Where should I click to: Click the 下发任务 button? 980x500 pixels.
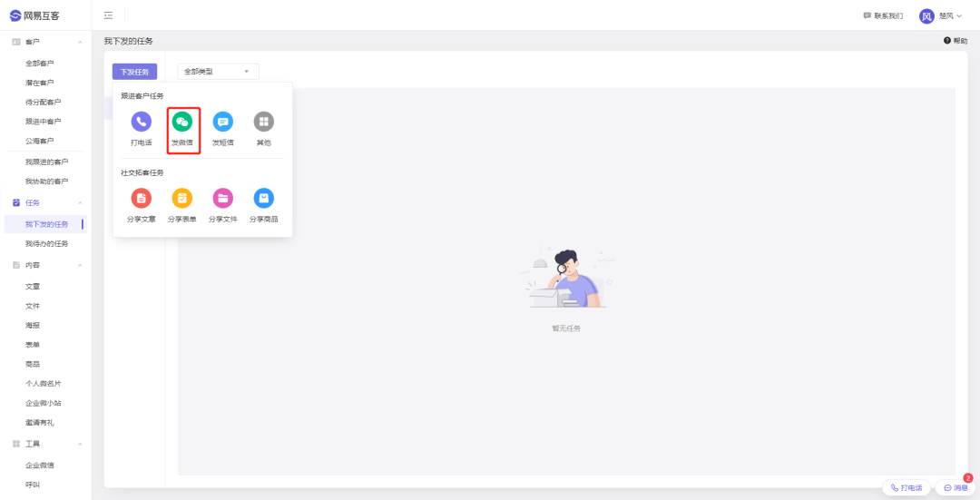pos(134,72)
